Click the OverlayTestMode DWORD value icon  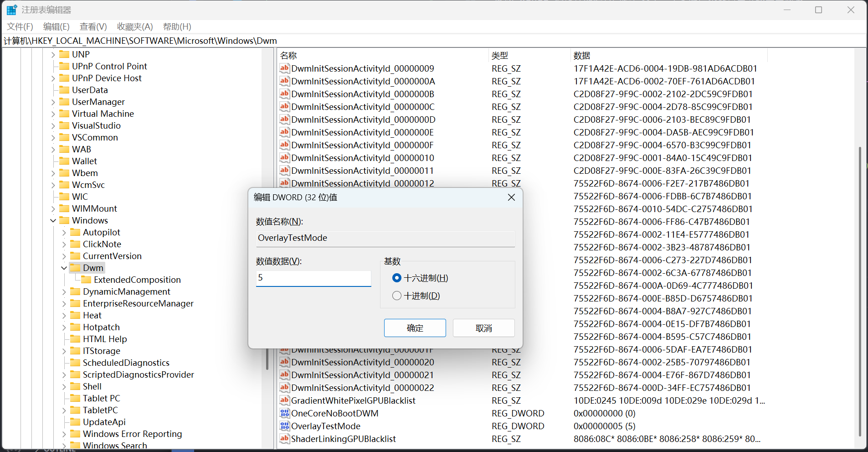pyautogui.click(x=284, y=426)
